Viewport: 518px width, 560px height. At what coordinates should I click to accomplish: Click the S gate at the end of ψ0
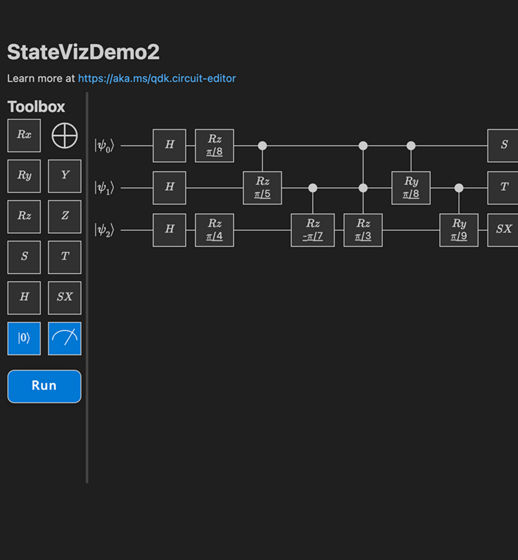pos(503,146)
